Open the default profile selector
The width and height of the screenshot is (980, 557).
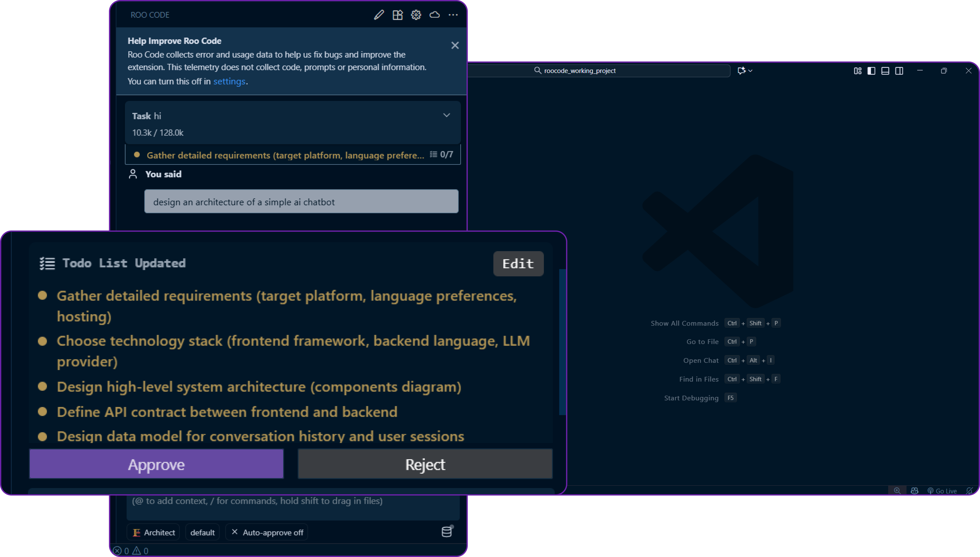tap(202, 532)
